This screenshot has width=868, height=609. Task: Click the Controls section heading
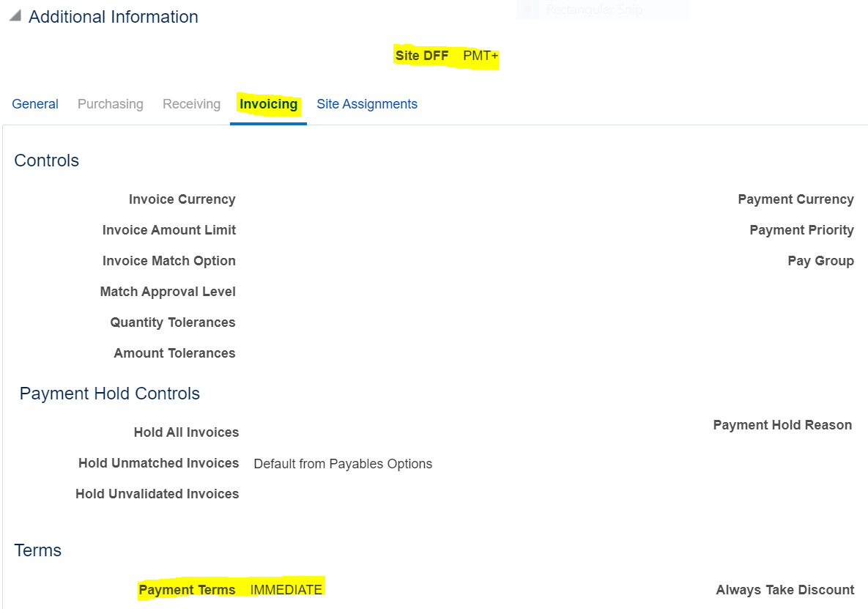pyautogui.click(x=47, y=160)
